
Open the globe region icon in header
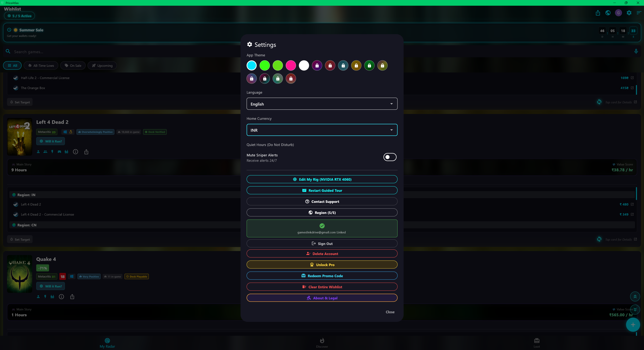[608, 13]
